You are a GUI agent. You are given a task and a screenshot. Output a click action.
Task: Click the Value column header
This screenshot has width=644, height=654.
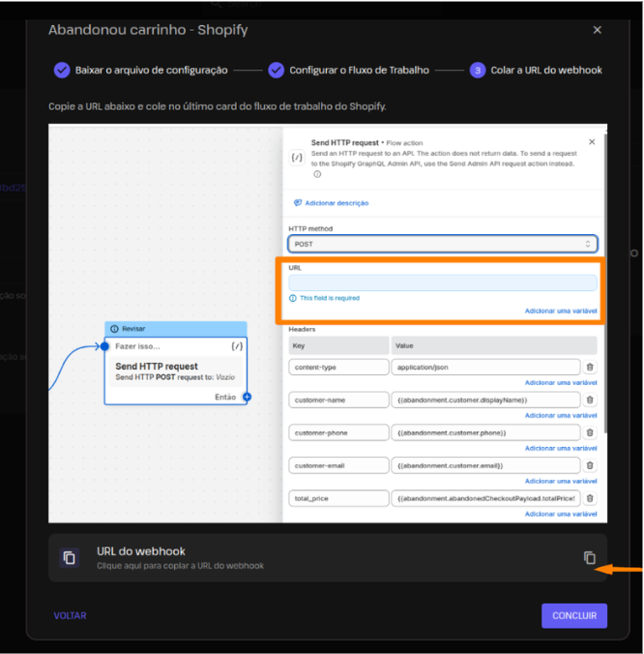tap(494, 345)
